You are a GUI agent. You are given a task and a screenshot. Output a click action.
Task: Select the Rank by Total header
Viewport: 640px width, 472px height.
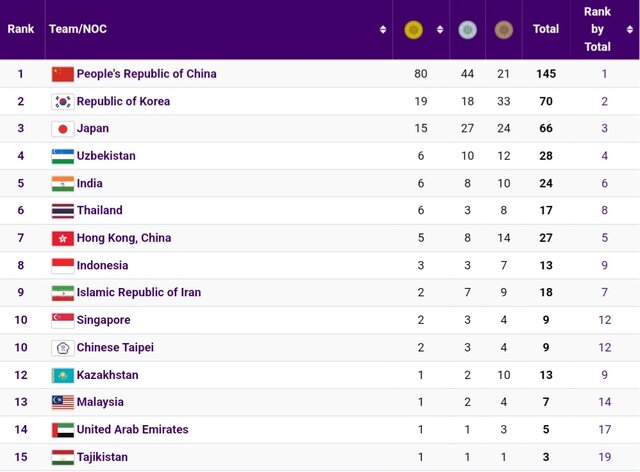[598, 29]
